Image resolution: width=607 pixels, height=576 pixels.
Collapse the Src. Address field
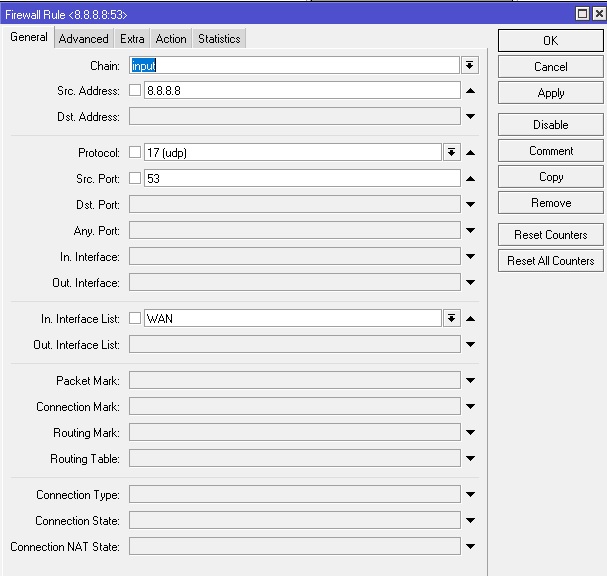pyautogui.click(x=470, y=91)
